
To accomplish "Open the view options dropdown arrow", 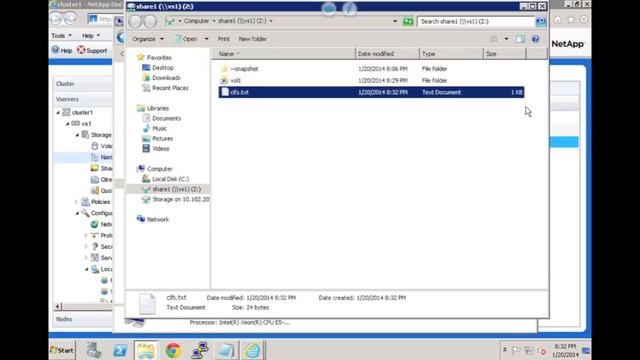I will click(x=506, y=39).
